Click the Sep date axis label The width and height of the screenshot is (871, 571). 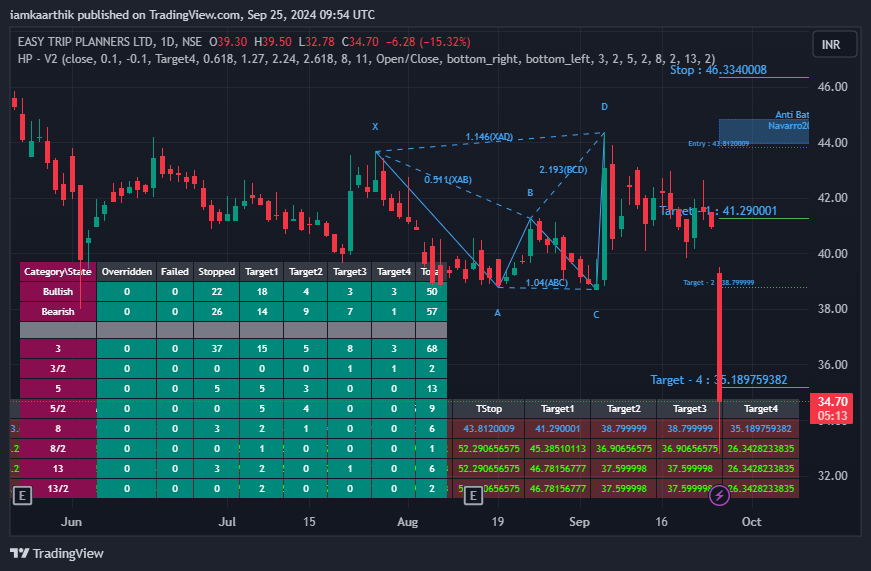pyautogui.click(x=579, y=522)
